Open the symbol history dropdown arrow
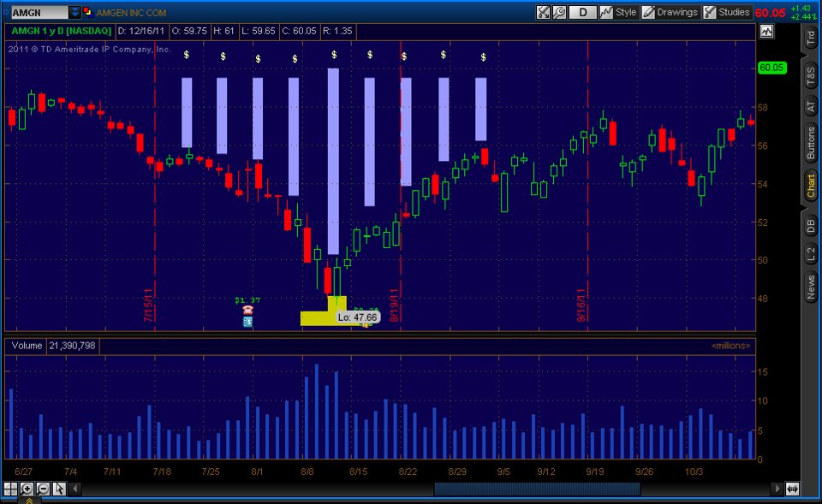This screenshot has height=504, width=822. pyautogui.click(x=75, y=12)
